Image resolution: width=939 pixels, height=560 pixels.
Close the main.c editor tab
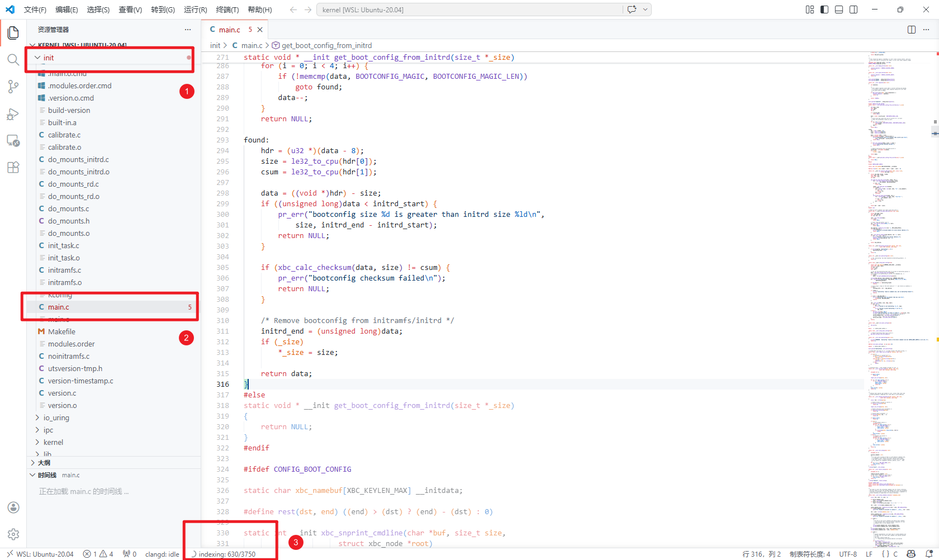[260, 30]
